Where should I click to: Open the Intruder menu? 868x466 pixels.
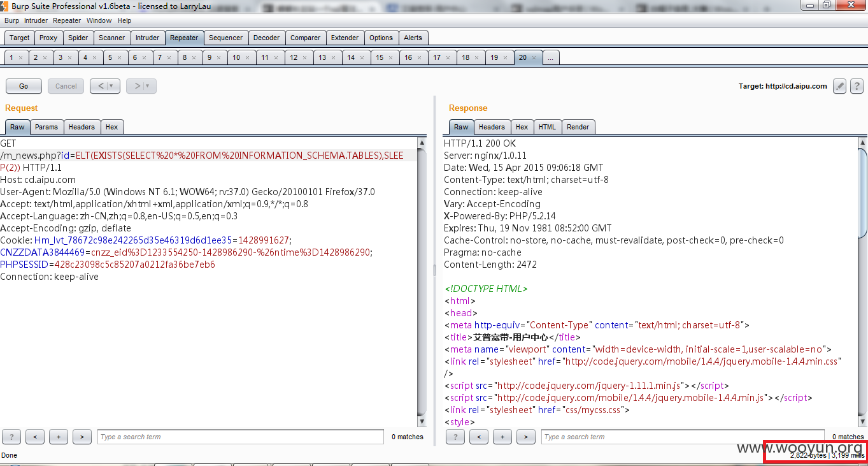click(x=36, y=20)
